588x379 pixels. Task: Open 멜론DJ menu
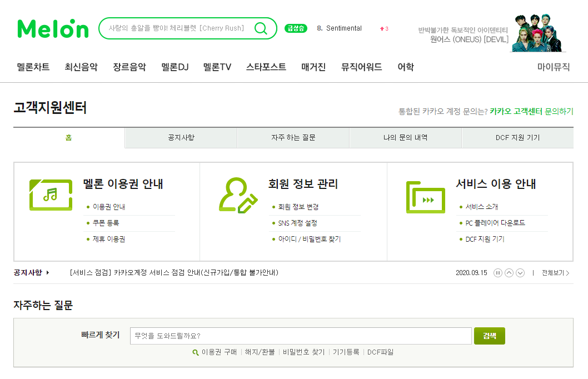(x=175, y=67)
